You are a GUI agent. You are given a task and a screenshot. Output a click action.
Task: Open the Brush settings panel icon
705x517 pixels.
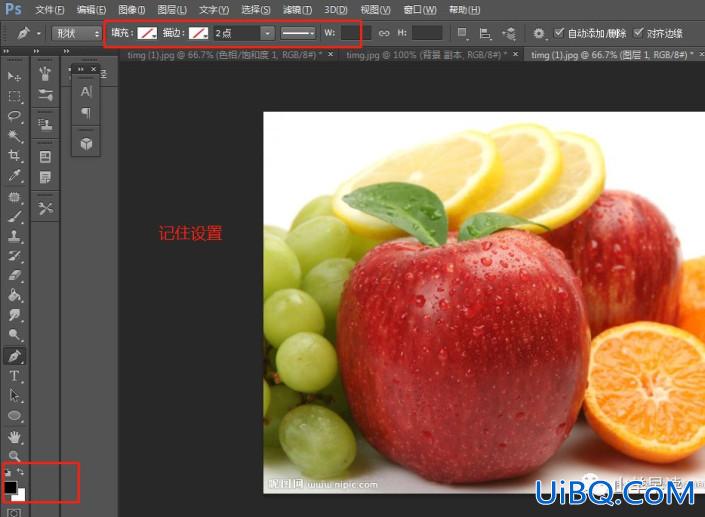point(45,95)
